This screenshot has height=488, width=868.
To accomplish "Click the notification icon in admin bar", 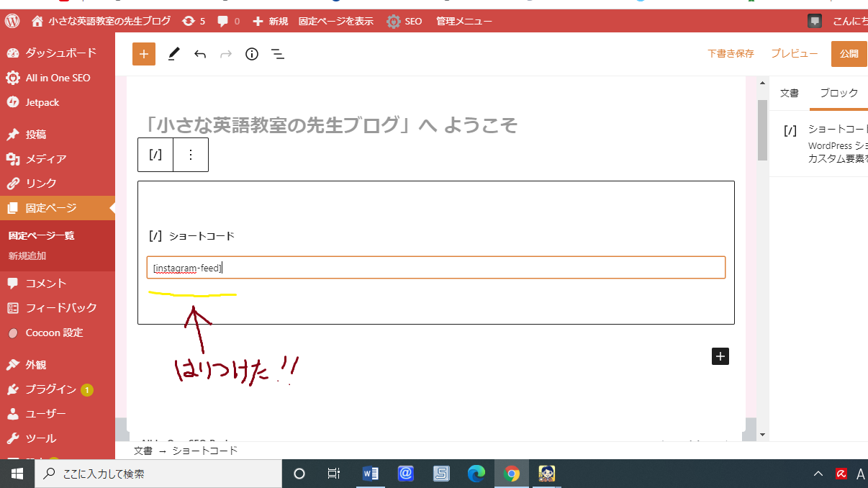I will [x=815, y=21].
